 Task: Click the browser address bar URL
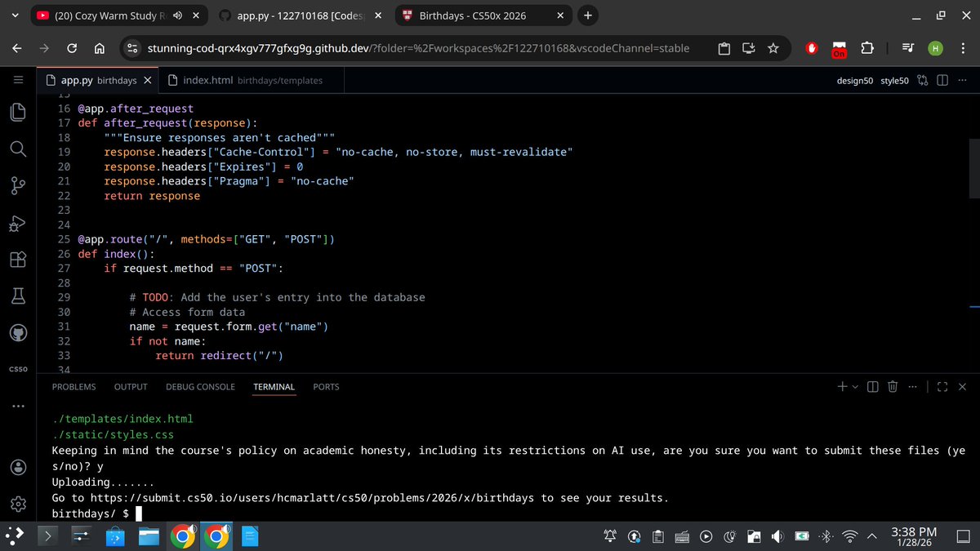point(417,49)
